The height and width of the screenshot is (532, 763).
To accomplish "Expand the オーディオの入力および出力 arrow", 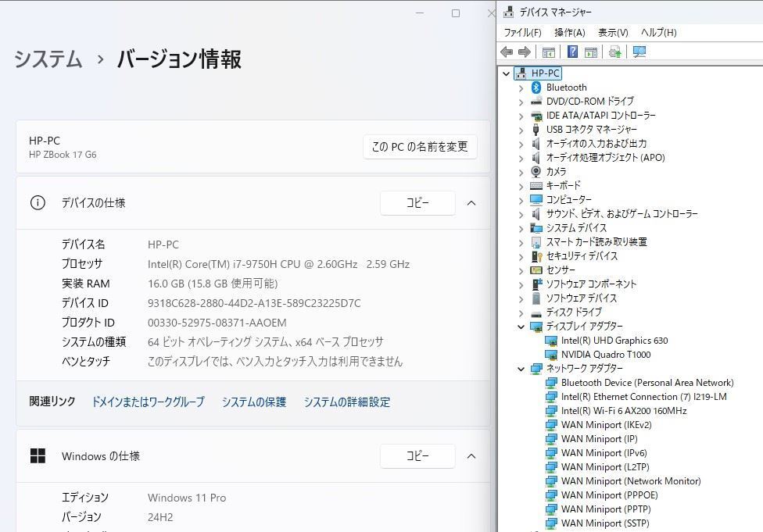I will [521, 145].
